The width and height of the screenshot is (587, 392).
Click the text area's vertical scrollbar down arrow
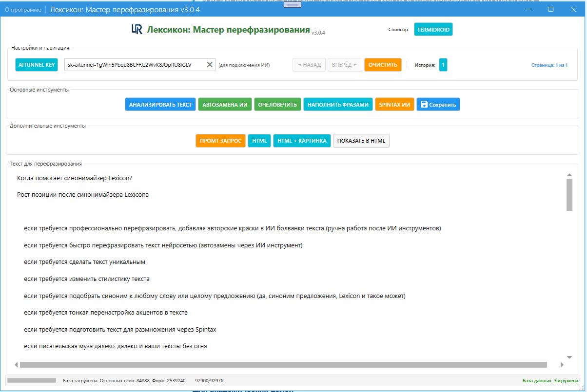point(569,357)
